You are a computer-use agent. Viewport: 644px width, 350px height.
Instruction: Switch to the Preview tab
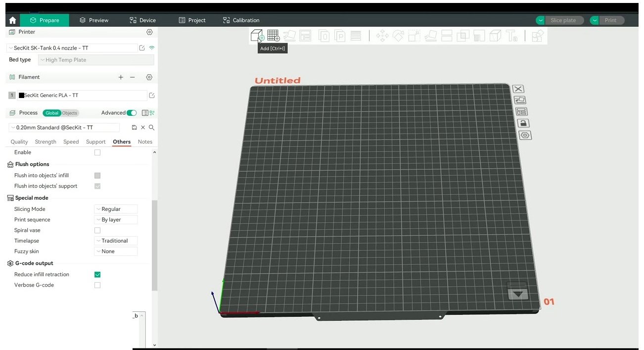coord(94,20)
